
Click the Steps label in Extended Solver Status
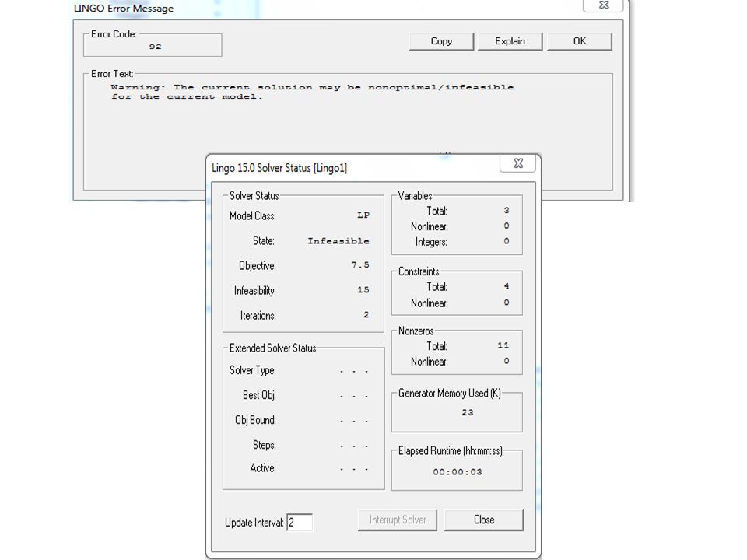265,445
